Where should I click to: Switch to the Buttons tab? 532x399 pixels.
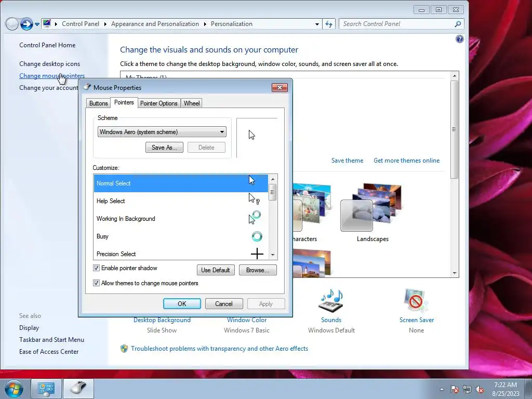(98, 103)
